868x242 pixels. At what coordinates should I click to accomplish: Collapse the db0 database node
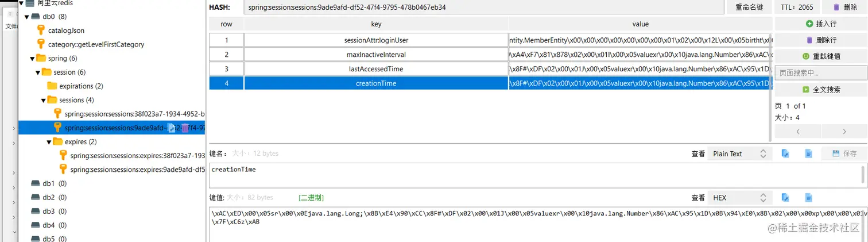click(x=26, y=17)
